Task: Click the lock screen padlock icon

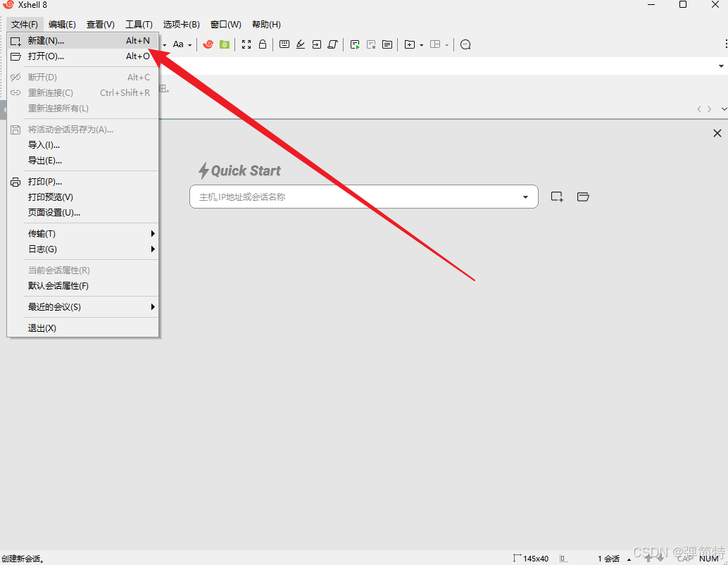Action: tap(263, 44)
